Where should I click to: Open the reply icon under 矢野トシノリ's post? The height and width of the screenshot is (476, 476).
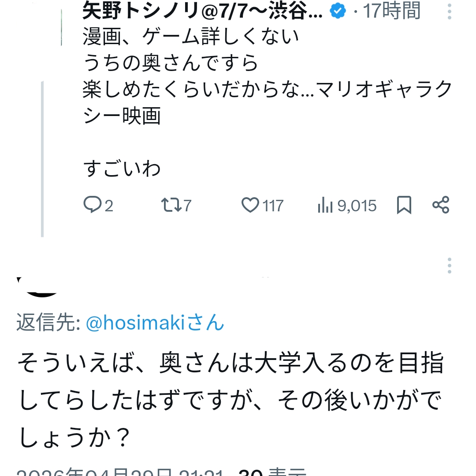(93, 205)
